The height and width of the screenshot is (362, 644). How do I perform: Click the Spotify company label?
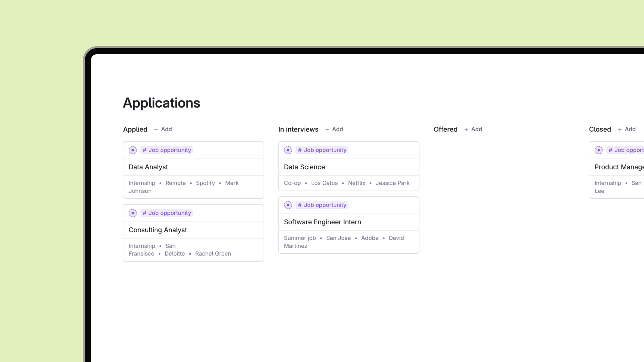click(x=205, y=183)
